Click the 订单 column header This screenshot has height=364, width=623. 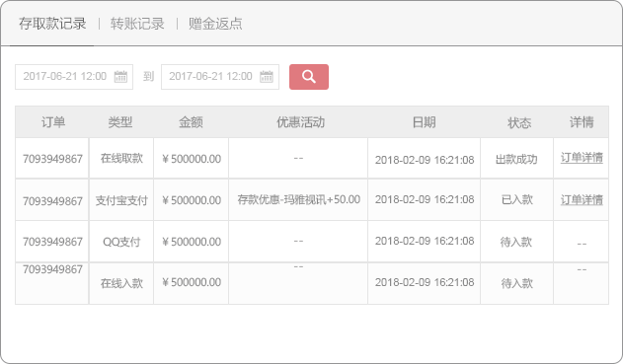coord(53,122)
